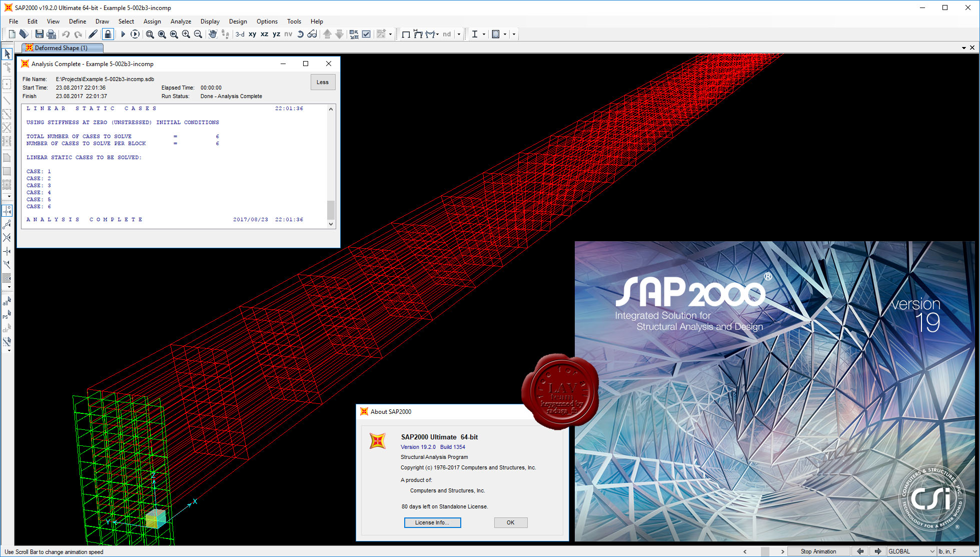Switch to the xz plane view
Image resolution: width=980 pixels, height=557 pixels.
click(x=265, y=34)
